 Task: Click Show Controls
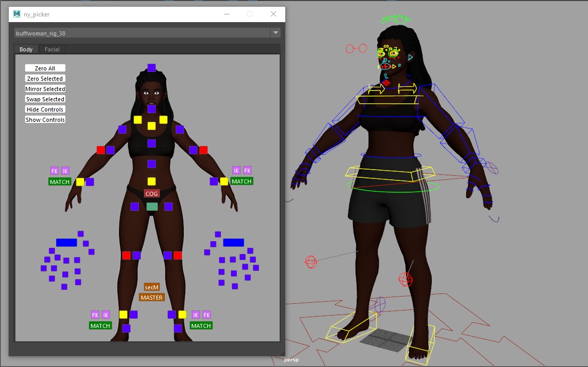click(45, 120)
